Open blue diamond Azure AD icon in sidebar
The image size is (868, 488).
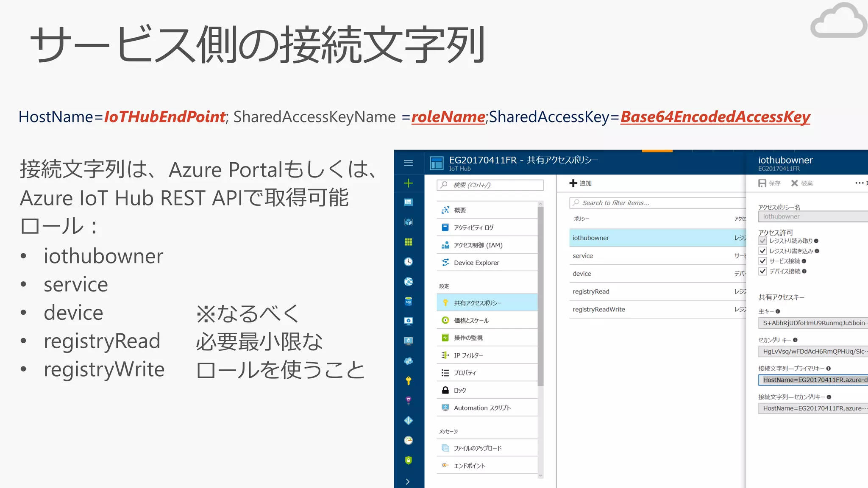point(408,420)
